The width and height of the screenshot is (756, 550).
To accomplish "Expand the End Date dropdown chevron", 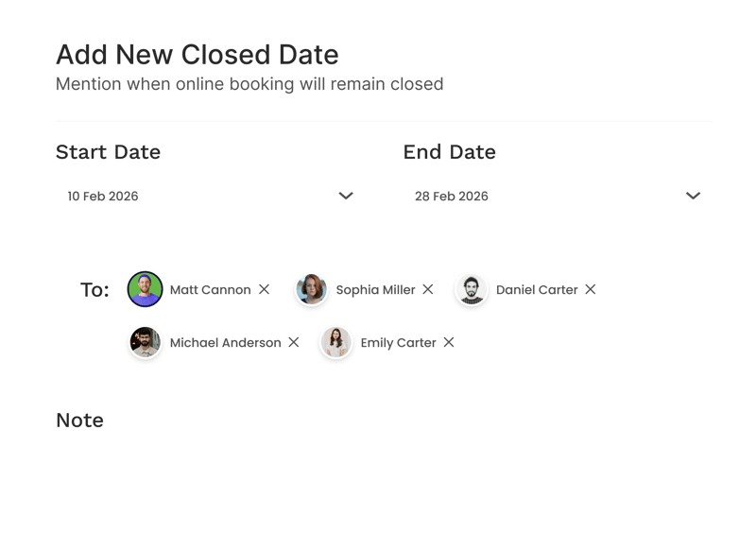I will pos(694,196).
